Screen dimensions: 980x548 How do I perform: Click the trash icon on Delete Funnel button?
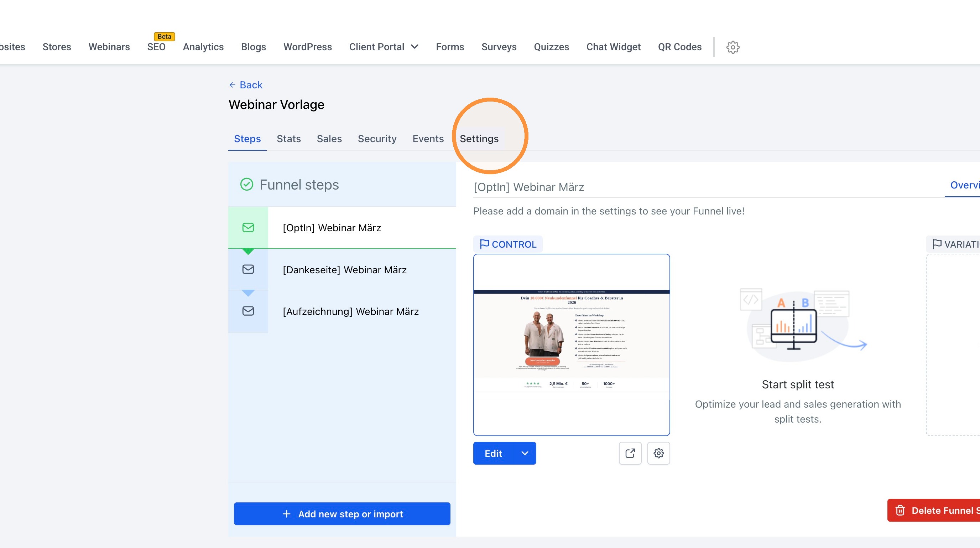900,510
